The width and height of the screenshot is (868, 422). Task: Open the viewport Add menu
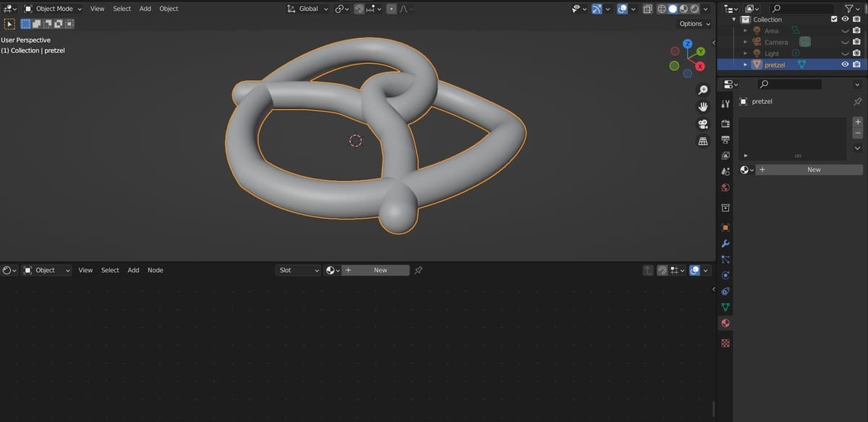tap(145, 9)
